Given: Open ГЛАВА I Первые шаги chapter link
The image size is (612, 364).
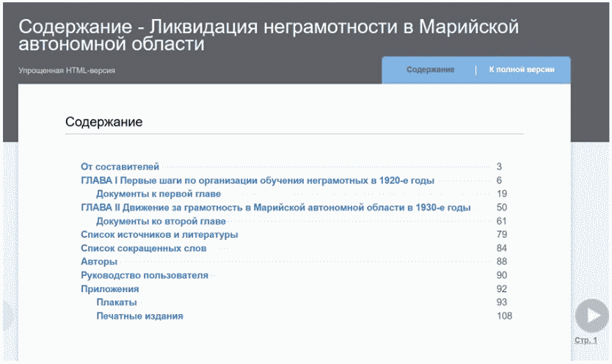Looking at the screenshot, I should point(257,181).
